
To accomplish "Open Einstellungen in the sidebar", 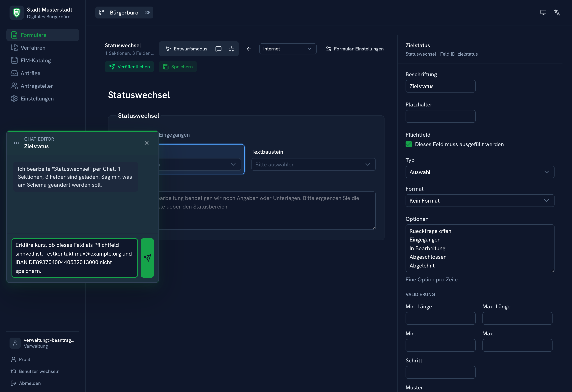I will coord(43,98).
